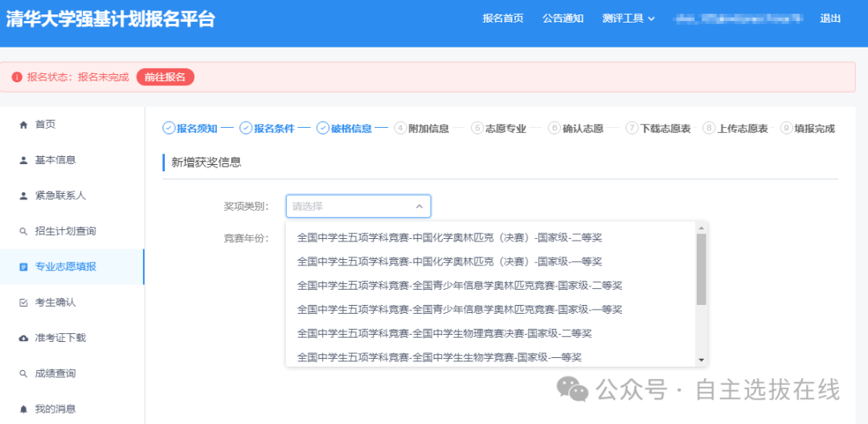Click the 破格信息 step label
Viewport: 868px width, 424px height.
tap(351, 129)
